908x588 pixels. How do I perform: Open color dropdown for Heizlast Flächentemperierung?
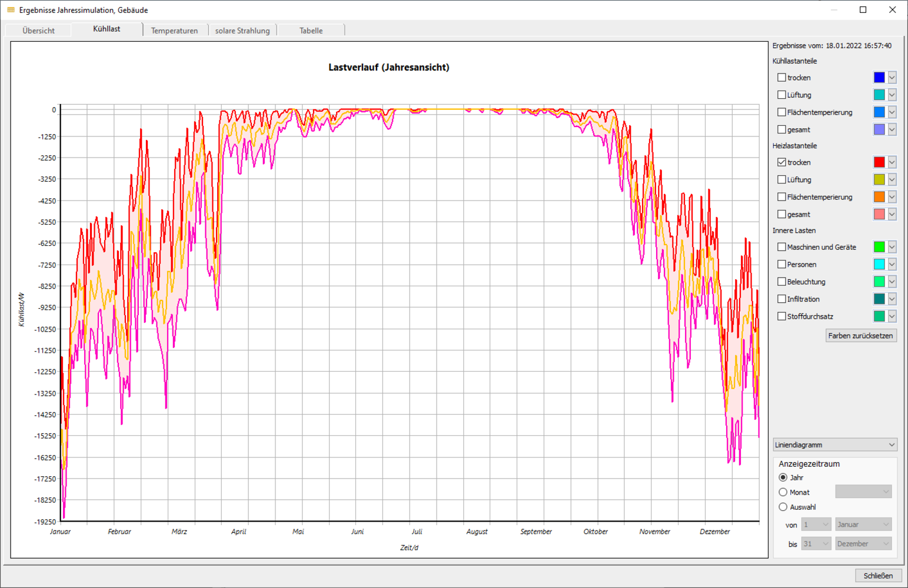pos(892,197)
